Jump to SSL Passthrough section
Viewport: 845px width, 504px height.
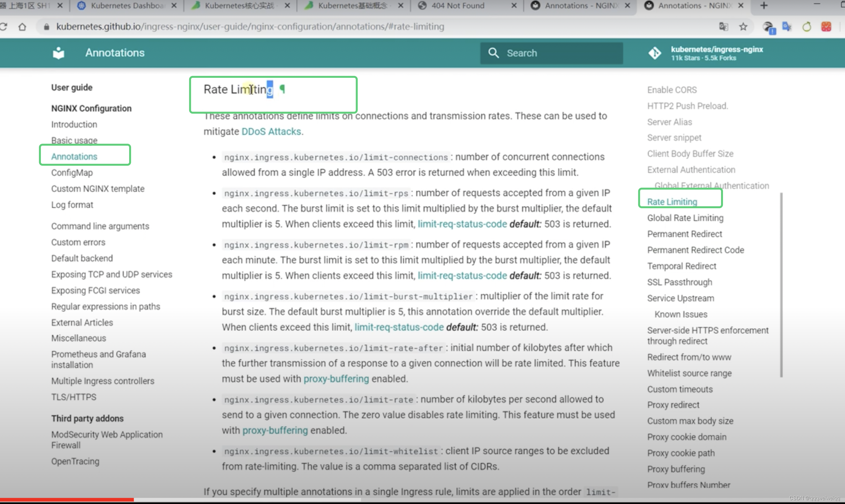click(x=680, y=282)
